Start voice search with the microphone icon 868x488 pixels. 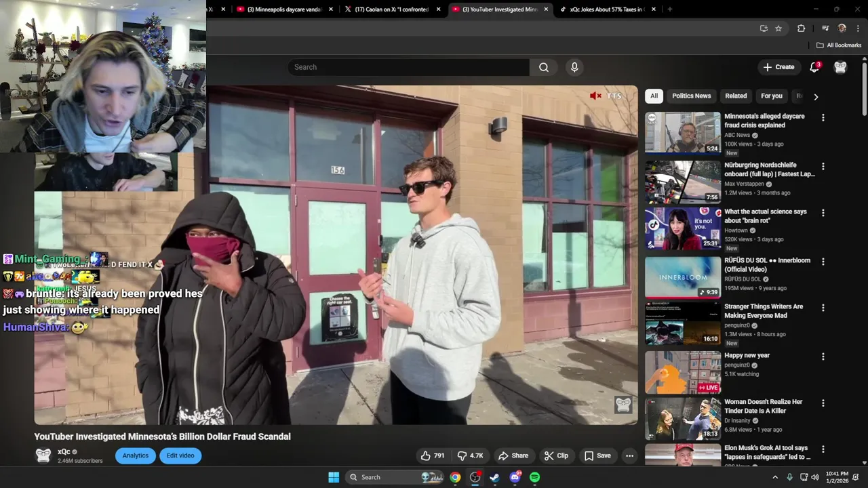574,67
